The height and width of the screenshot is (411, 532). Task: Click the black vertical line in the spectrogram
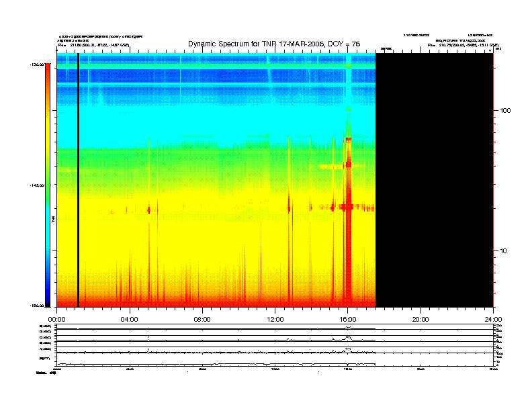[x=78, y=180]
